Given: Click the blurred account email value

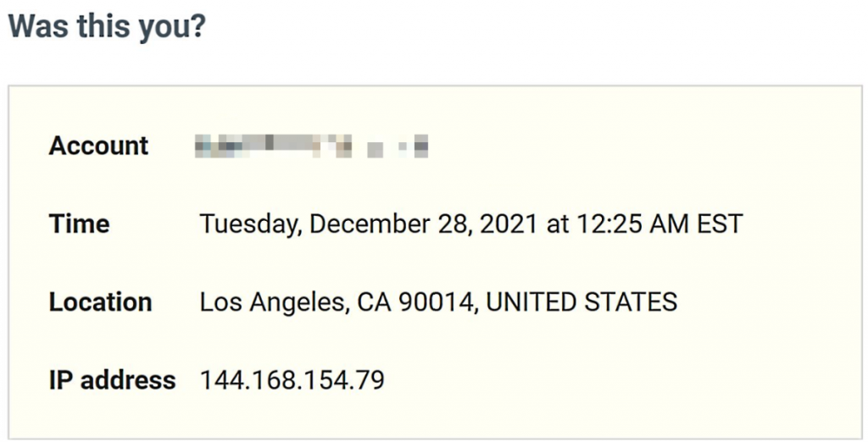Looking at the screenshot, I should click(x=312, y=146).
